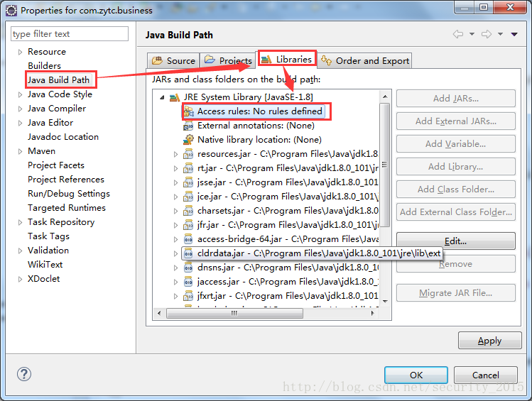Click the jaccess.jar icon
Screen dimensions: 532x401
pyautogui.click(x=188, y=282)
